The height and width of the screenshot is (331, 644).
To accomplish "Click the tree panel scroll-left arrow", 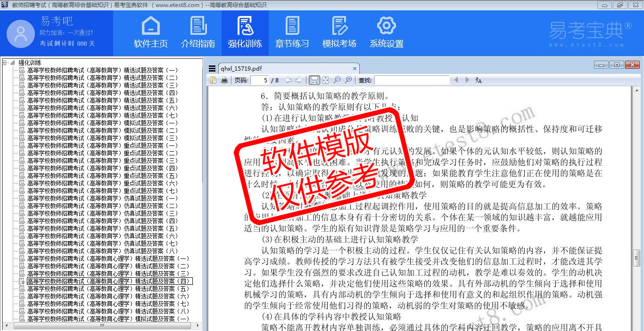I will (x=6, y=325).
